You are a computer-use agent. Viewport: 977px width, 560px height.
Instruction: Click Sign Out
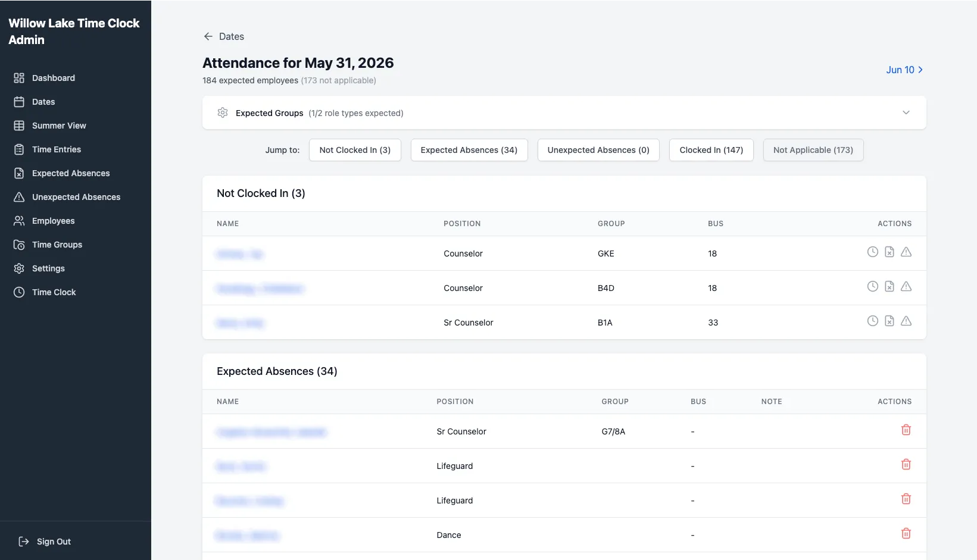coord(45,542)
